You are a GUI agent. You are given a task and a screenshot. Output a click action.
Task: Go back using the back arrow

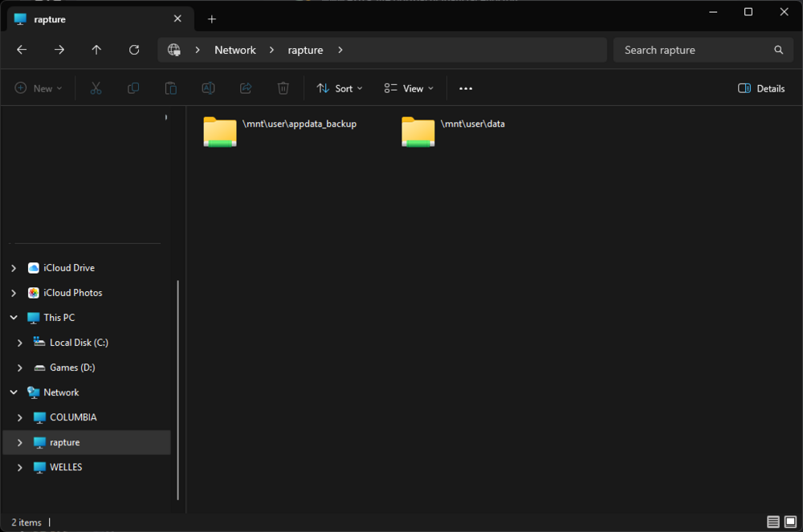[x=22, y=50]
